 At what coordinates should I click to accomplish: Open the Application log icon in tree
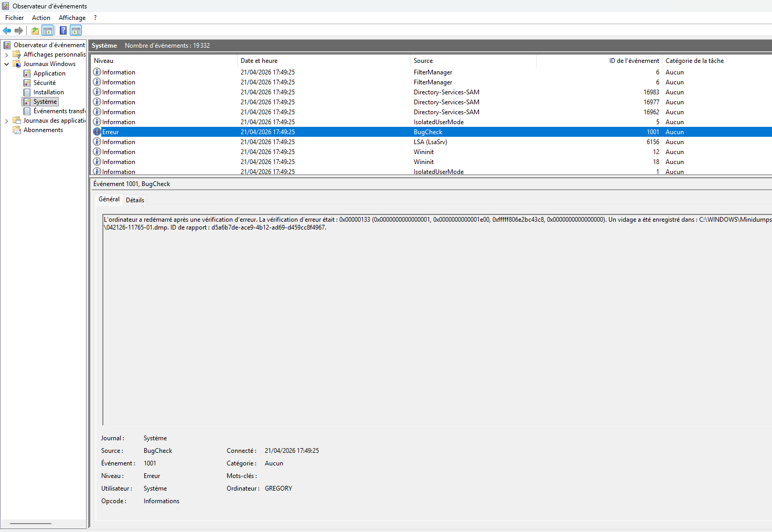27,73
